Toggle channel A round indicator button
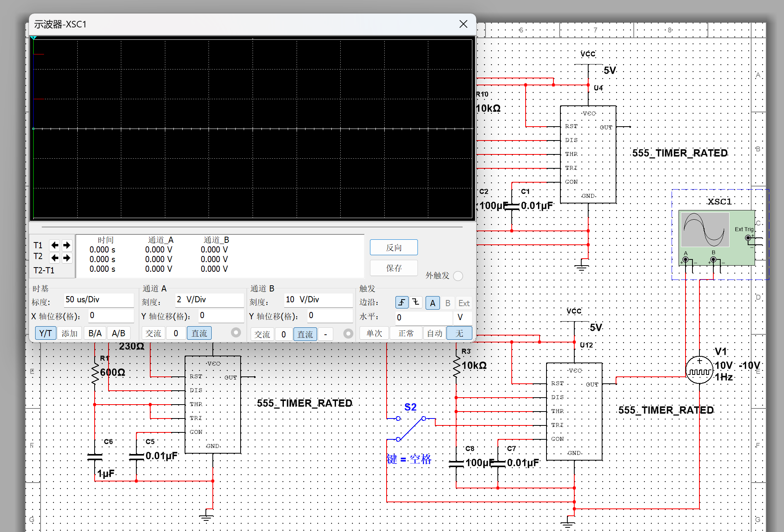Screen dimensions: 784x532 (236, 332)
